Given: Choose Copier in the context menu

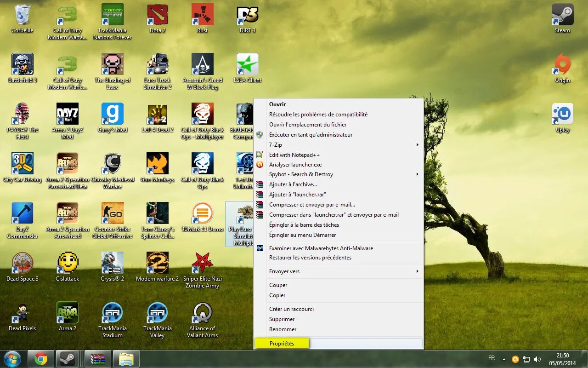Looking at the screenshot, I should point(338,295).
